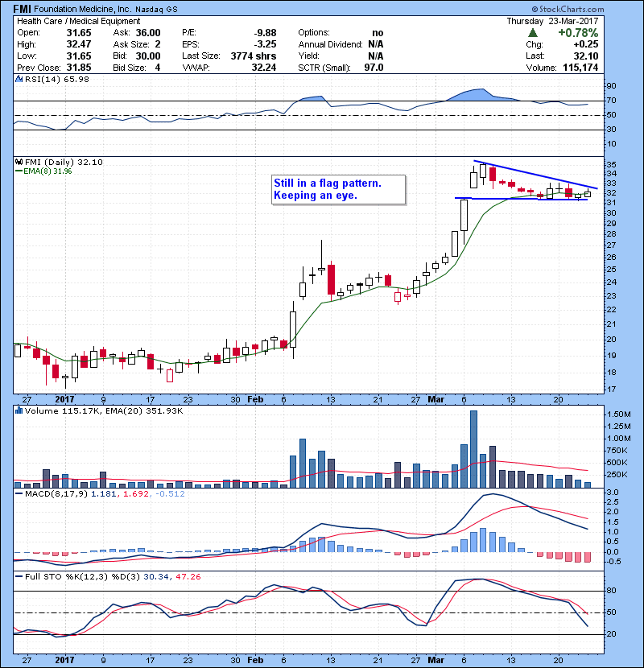Click the date Thursday 23-Mar-2017
Screen dimensions: 644x668
pos(552,21)
